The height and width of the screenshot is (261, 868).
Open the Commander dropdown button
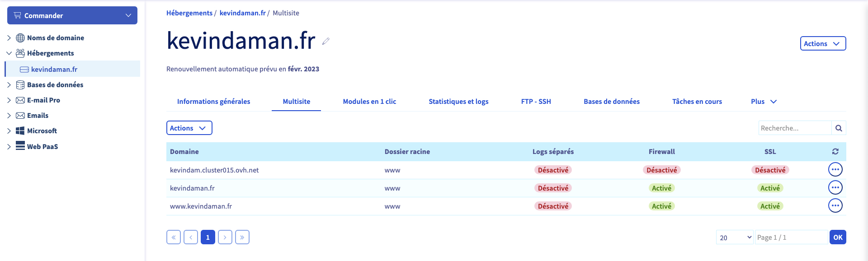pos(72,15)
